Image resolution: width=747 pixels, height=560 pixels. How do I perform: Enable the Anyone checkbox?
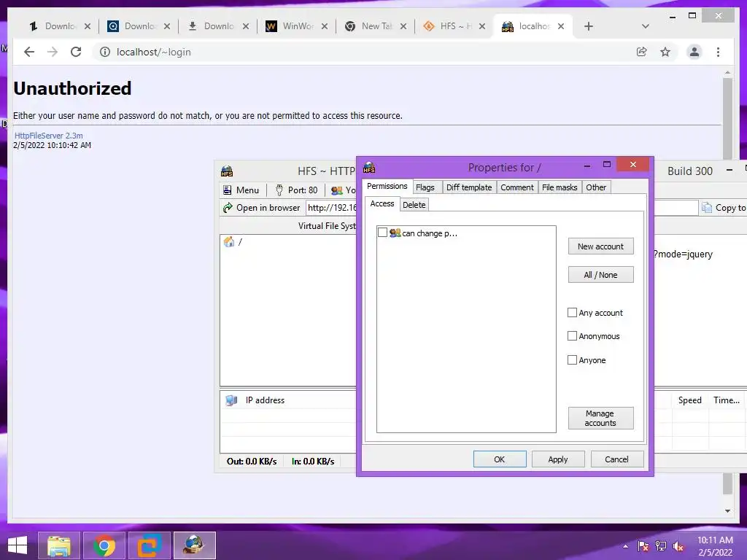point(572,360)
